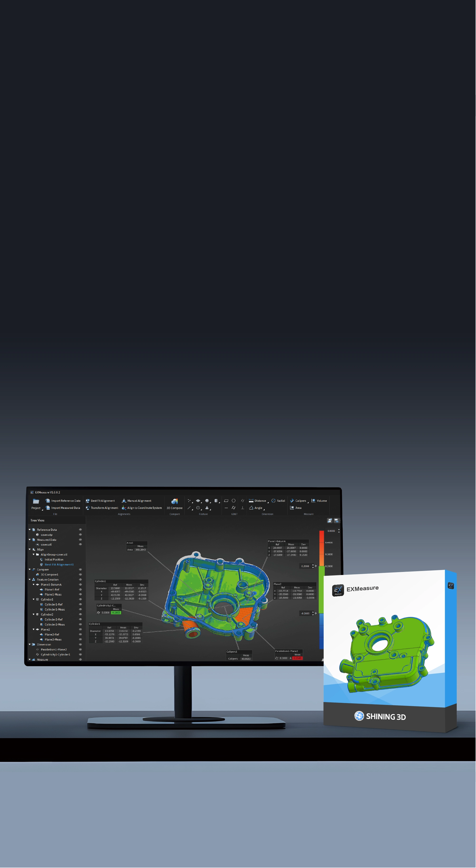The height and width of the screenshot is (868, 476).
Task: Collapse the Dimension tree node
Action: (30, 645)
